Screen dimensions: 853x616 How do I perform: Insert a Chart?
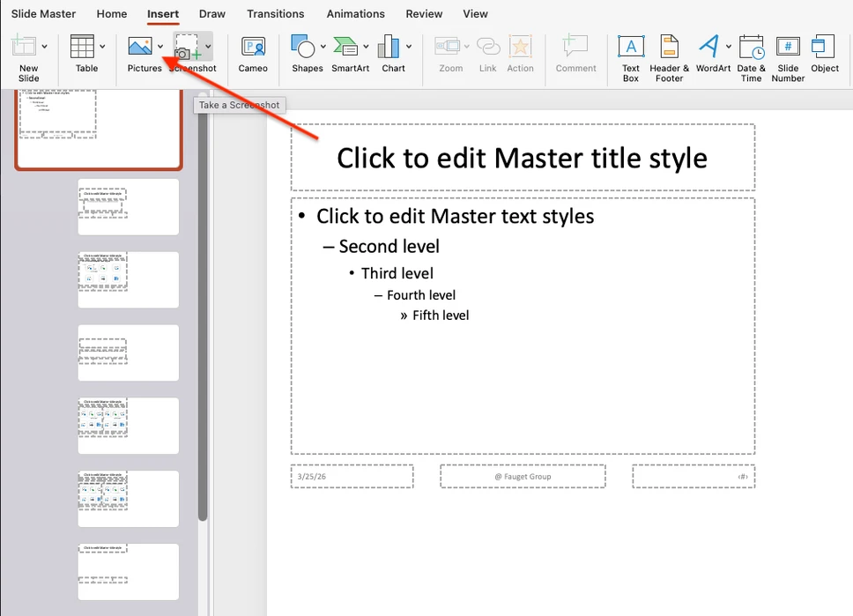(x=393, y=55)
